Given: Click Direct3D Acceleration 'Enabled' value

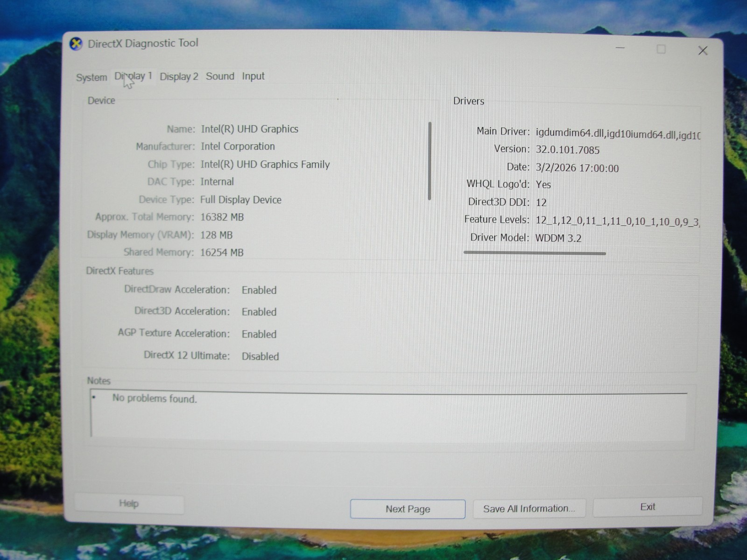Looking at the screenshot, I should click(259, 312).
